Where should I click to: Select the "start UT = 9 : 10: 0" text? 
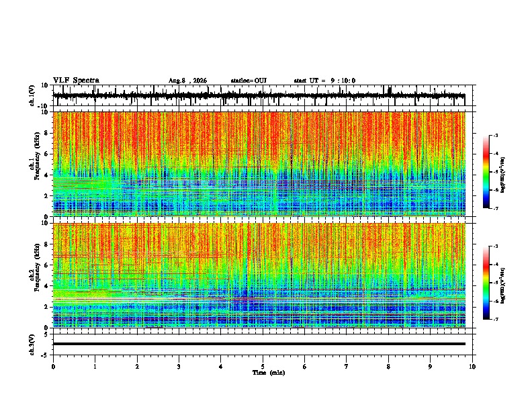coord(324,81)
